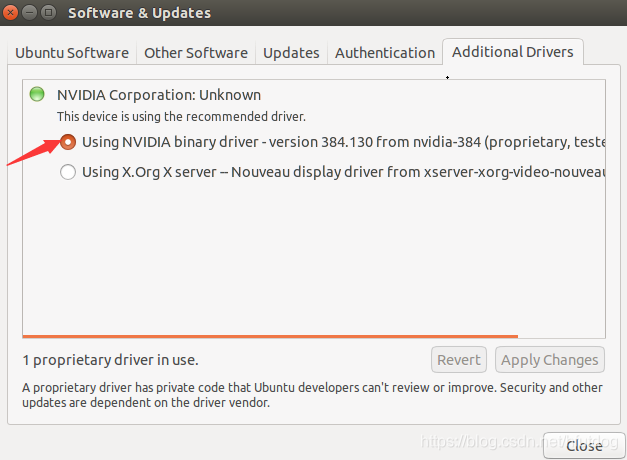Minimize the Software & Updates window

coord(30,12)
